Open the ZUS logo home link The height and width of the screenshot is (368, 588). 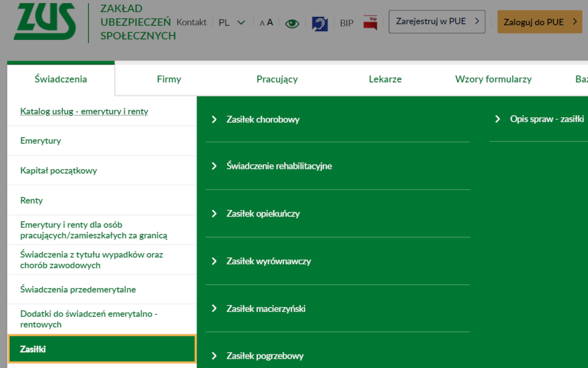[45, 21]
